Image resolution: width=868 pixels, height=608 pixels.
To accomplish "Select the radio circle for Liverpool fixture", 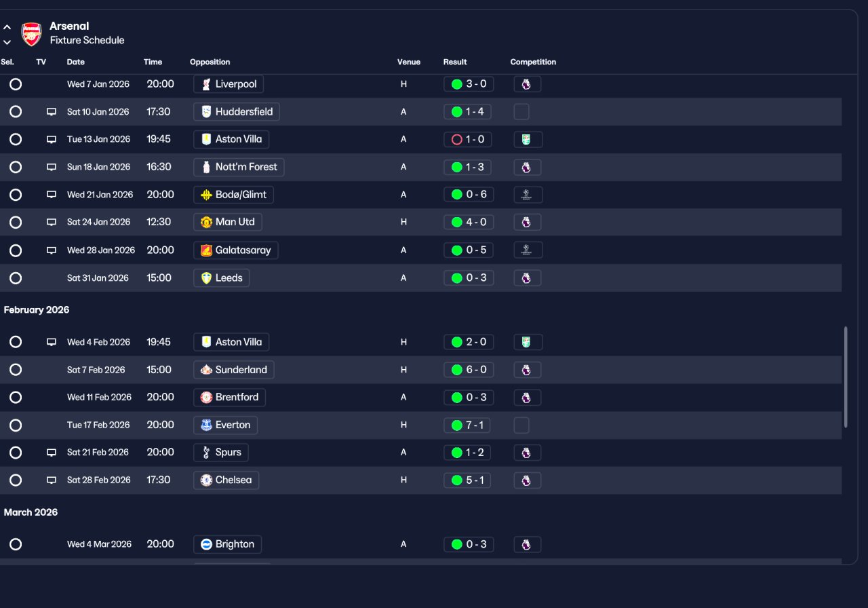I will 16,84.
